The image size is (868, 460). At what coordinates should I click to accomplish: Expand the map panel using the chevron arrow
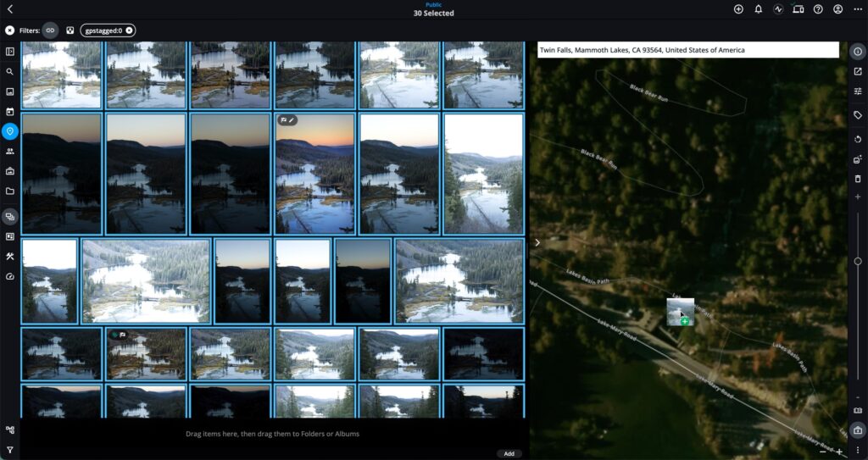537,242
